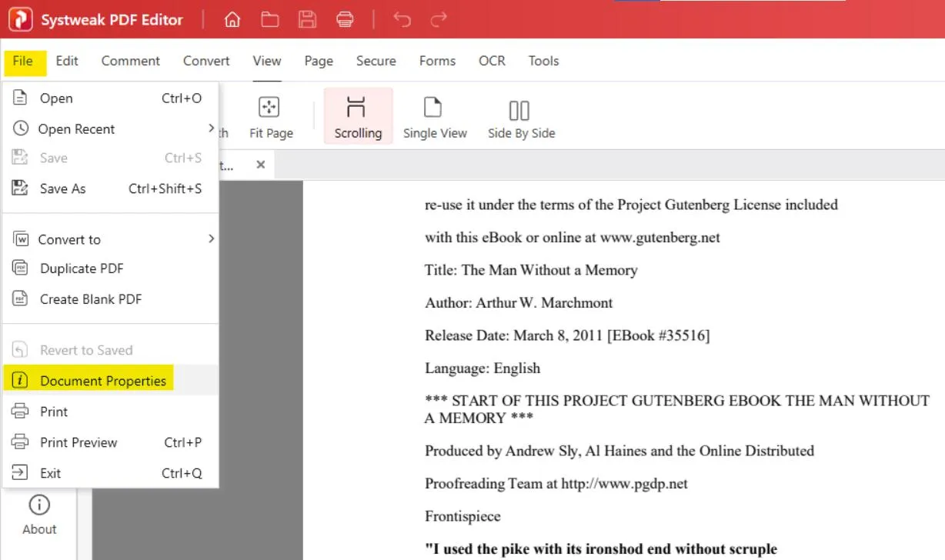Click the About info icon
This screenshot has height=560, width=945.
coord(38,512)
